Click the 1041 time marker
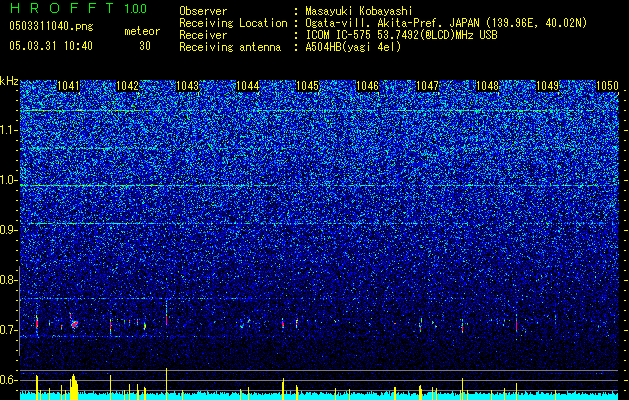This screenshot has height=400, width=629. coord(68,86)
